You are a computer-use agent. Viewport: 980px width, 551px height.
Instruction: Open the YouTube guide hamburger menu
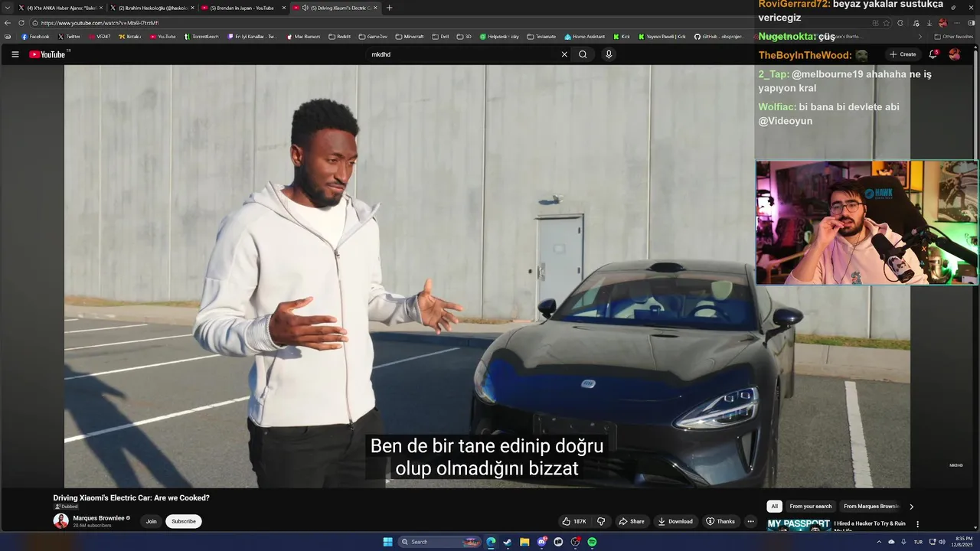click(x=15, y=54)
